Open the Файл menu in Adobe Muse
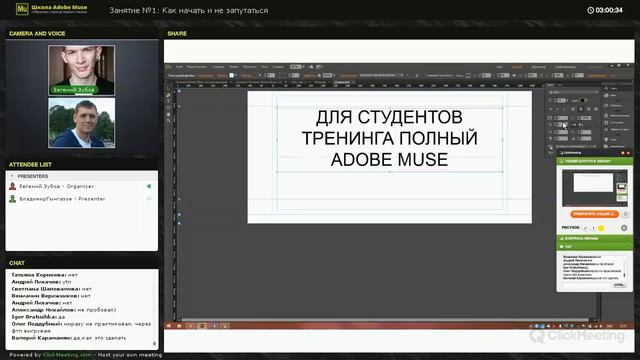This screenshot has height=360, width=640. click(x=179, y=67)
